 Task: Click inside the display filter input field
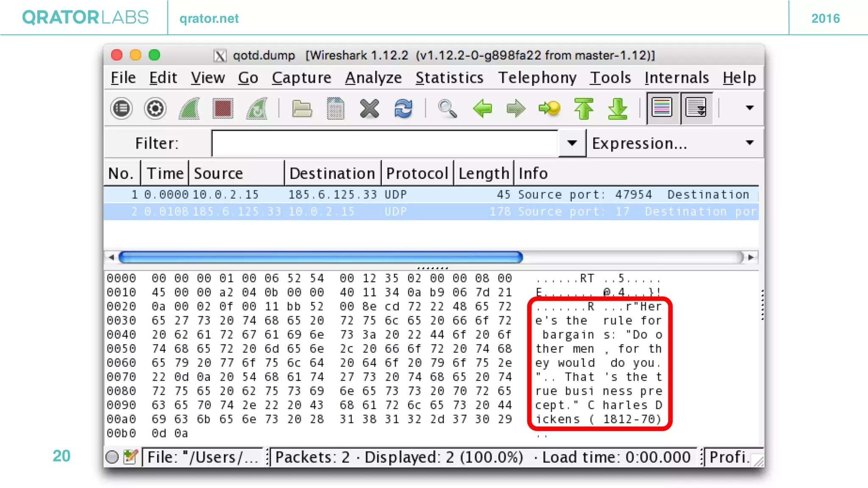pos(385,143)
